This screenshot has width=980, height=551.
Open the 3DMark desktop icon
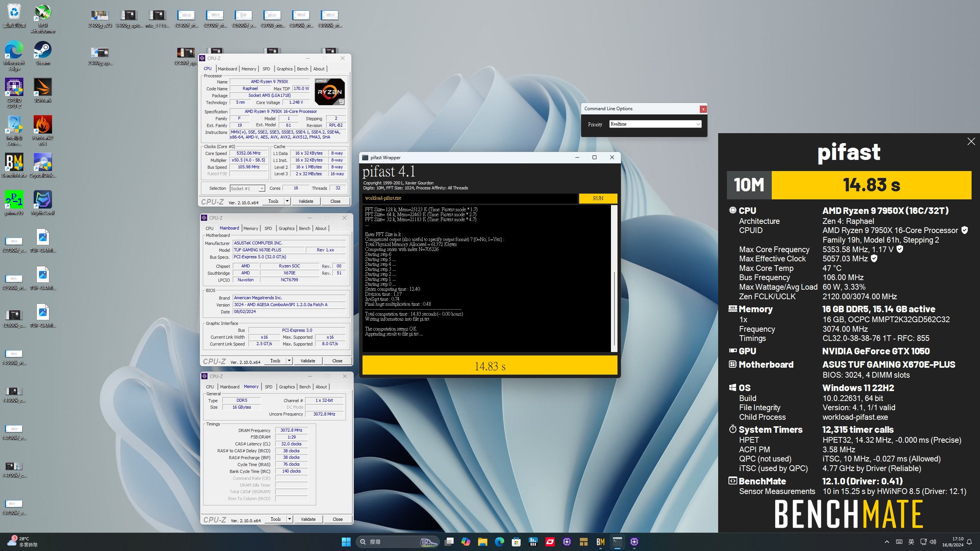[x=42, y=90]
